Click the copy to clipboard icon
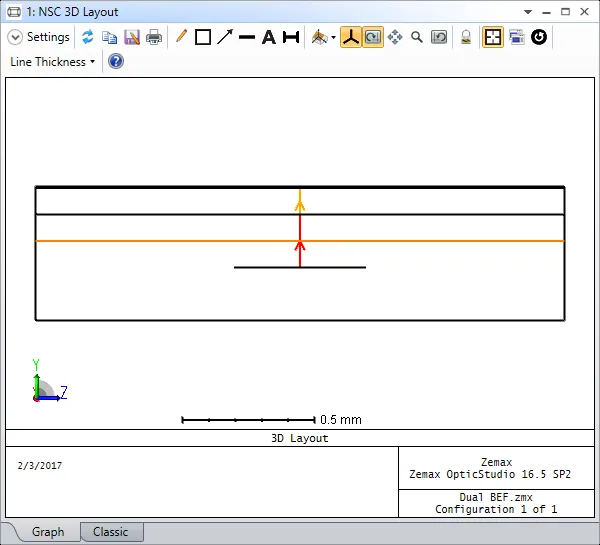The height and width of the screenshot is (545, 600). point(110,37)
